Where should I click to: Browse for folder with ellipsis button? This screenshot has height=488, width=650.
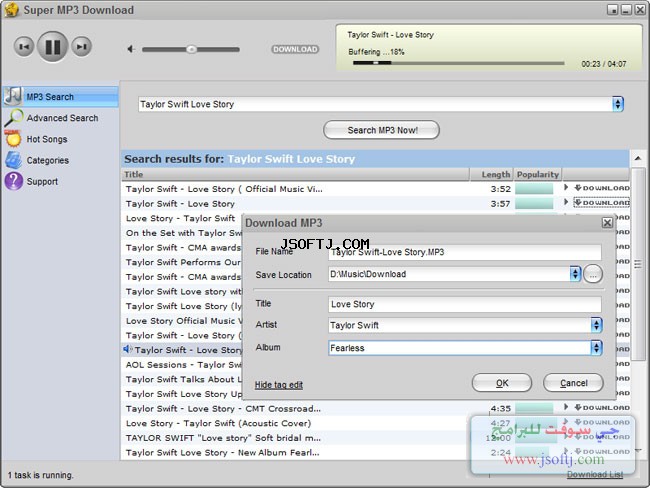pyautogui.click(x=593, y=274)
